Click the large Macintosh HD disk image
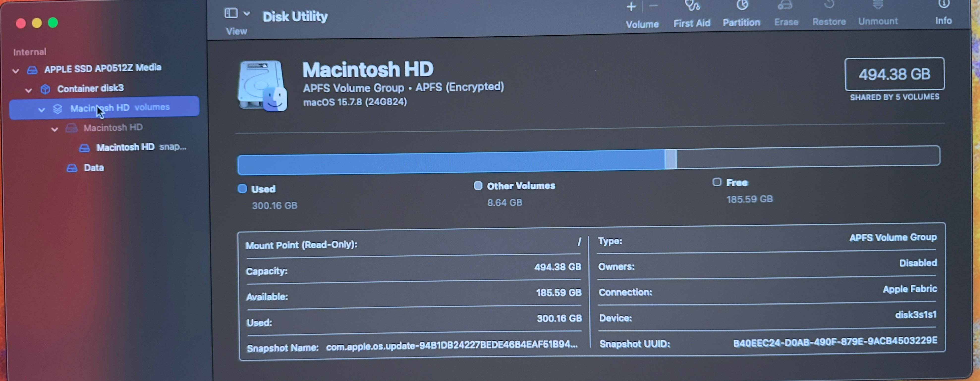Viewport: 980px width, 381px height. [262, 86]
